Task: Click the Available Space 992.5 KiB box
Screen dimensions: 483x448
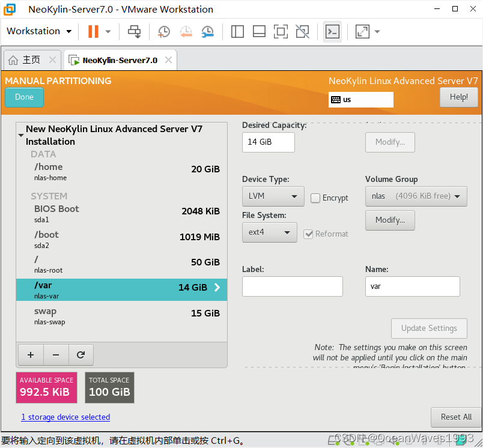Action: 46,388
